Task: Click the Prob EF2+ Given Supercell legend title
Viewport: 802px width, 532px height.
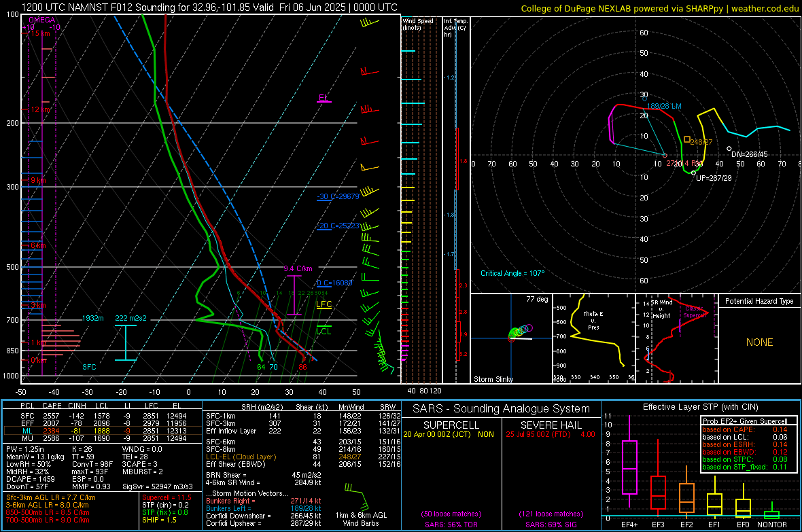Action: pos(745,421)
